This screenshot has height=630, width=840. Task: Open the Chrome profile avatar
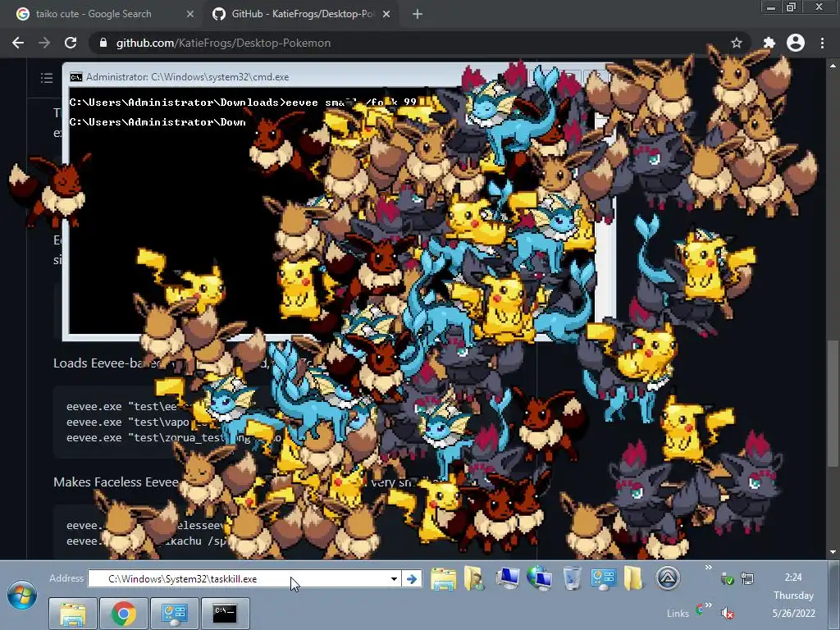point(796,43)
